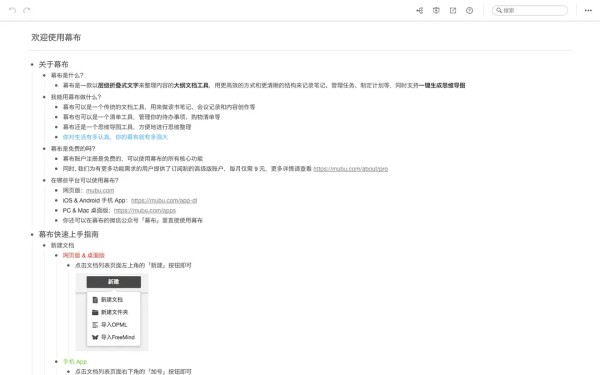Click the text 新建文档 under 快速上手指南

(x=62, y=245)
